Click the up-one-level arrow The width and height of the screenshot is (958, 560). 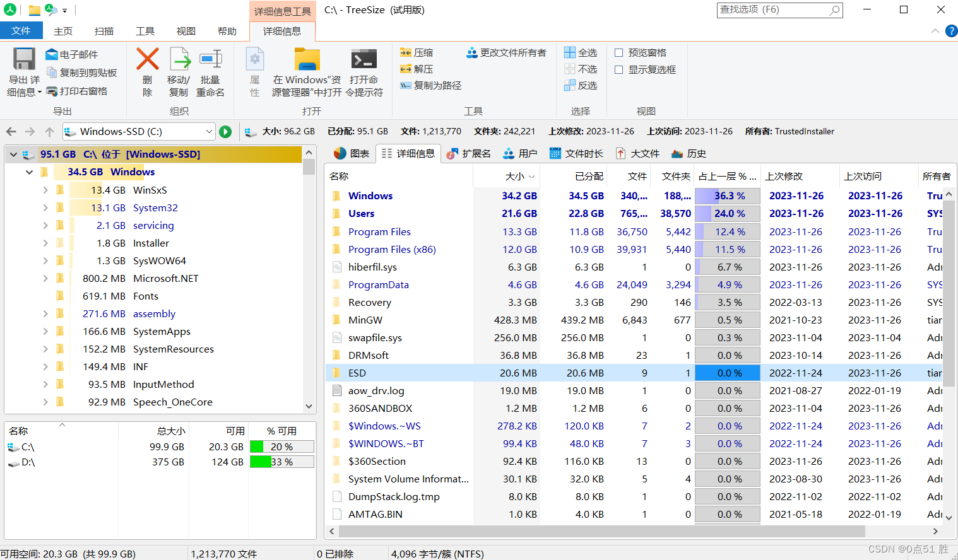tap(49, 132)
